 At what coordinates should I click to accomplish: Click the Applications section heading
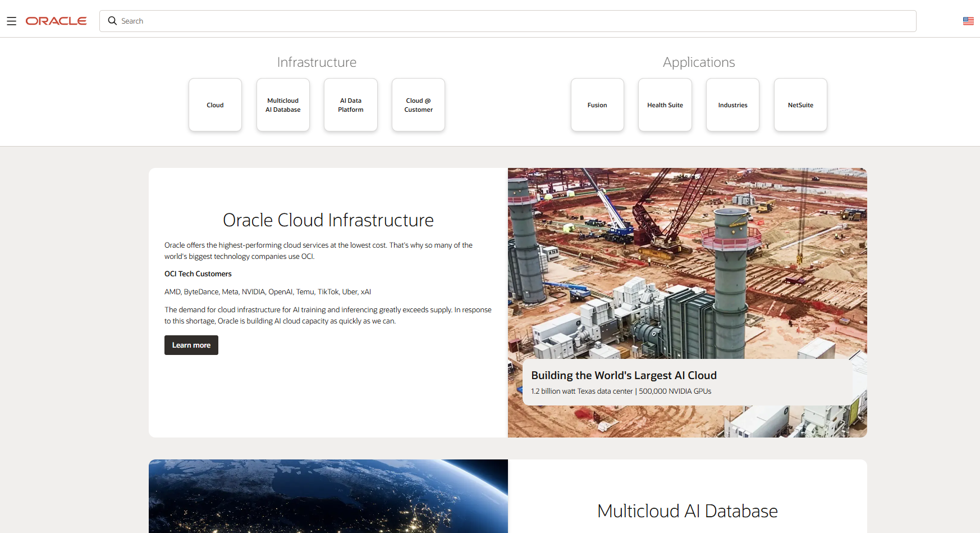click(699, 62)
